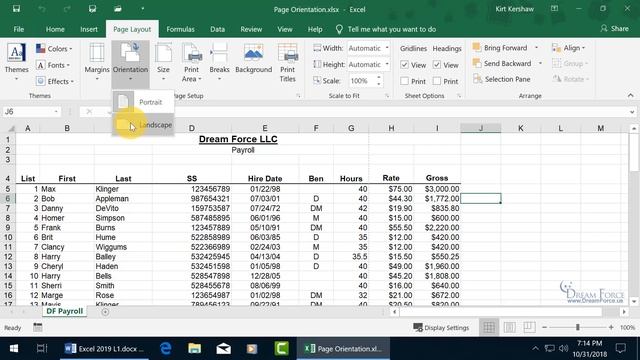Image resolution: width=640 pixels, height=360 pixels.
Task: Collapse the ribbon with the chevron
Action: [x=631, y=96]
